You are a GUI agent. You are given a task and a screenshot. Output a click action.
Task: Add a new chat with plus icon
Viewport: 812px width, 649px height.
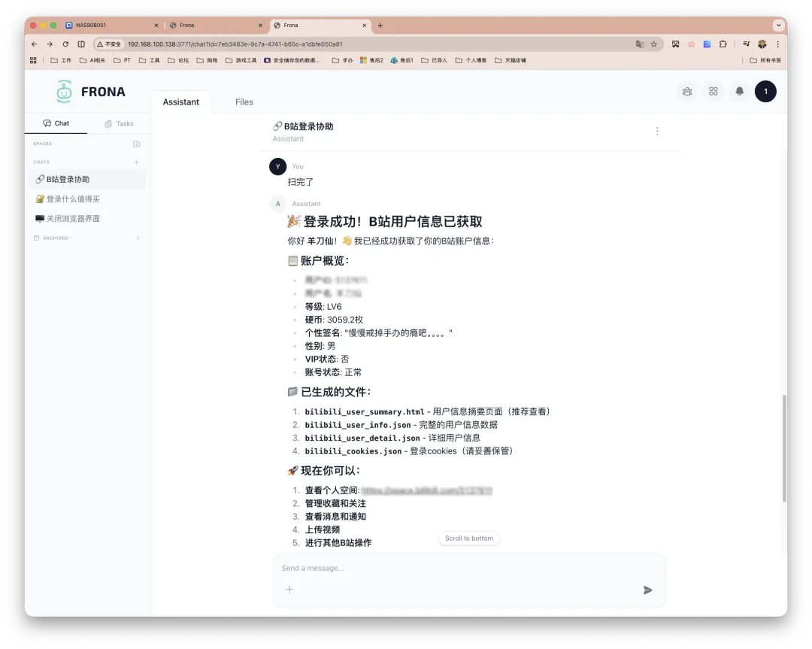tap(137, 162)
